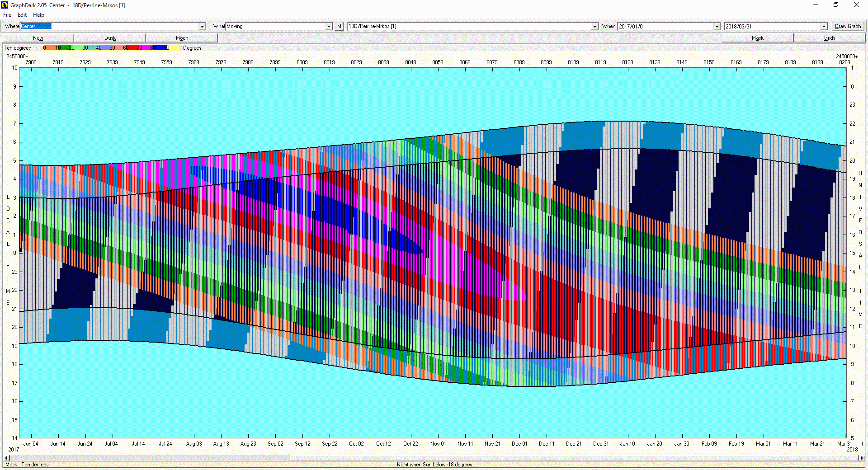Click the 'Feb 09' date axis label
The width and height of the screenshot is (868, 470).
(x=709, y=444)
